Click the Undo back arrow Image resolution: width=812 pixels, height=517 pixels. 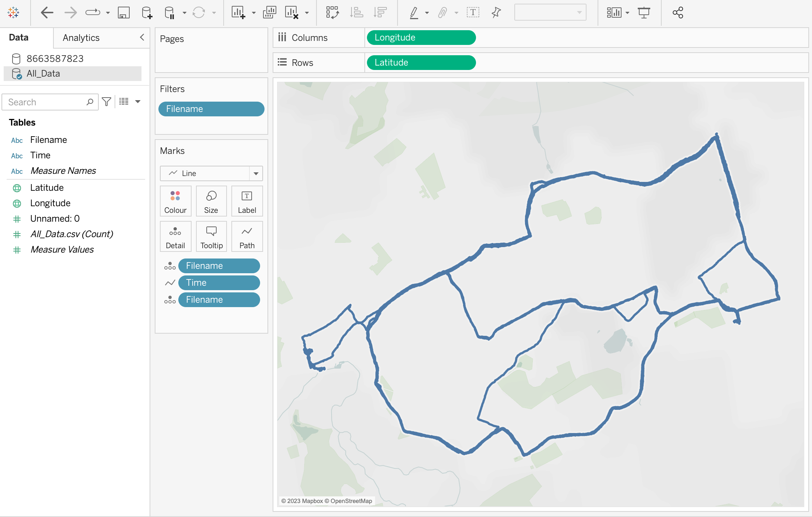point(47,13)
